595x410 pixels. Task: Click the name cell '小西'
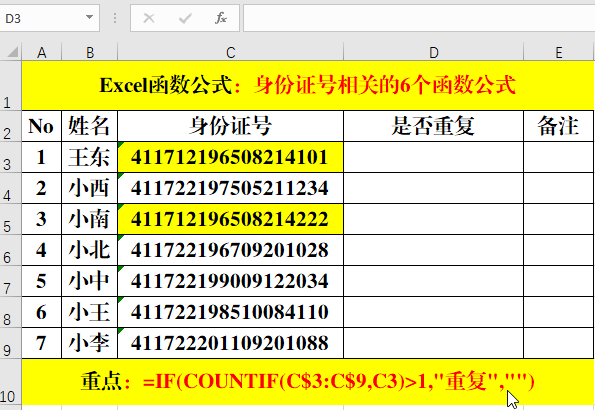click(x=90, y=188)
